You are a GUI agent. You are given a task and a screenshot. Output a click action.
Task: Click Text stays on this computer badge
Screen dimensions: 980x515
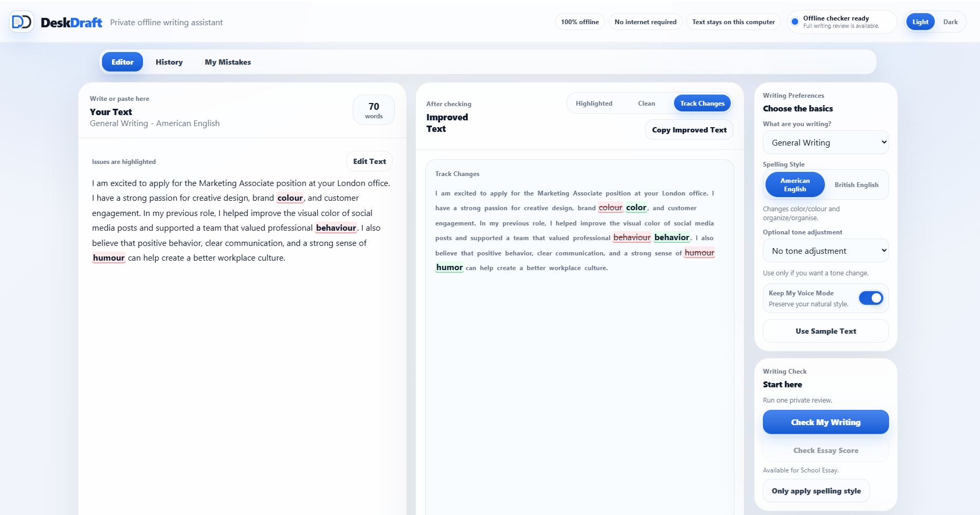[733, 22]
